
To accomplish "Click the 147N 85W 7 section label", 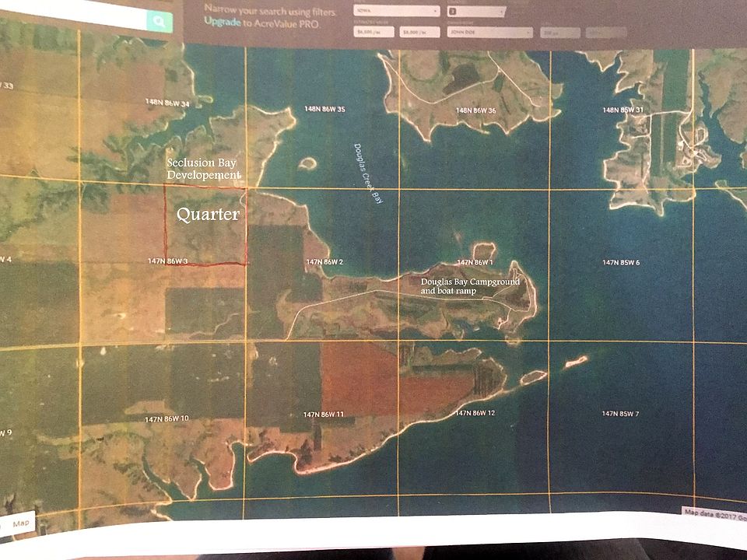I will 620,413.
